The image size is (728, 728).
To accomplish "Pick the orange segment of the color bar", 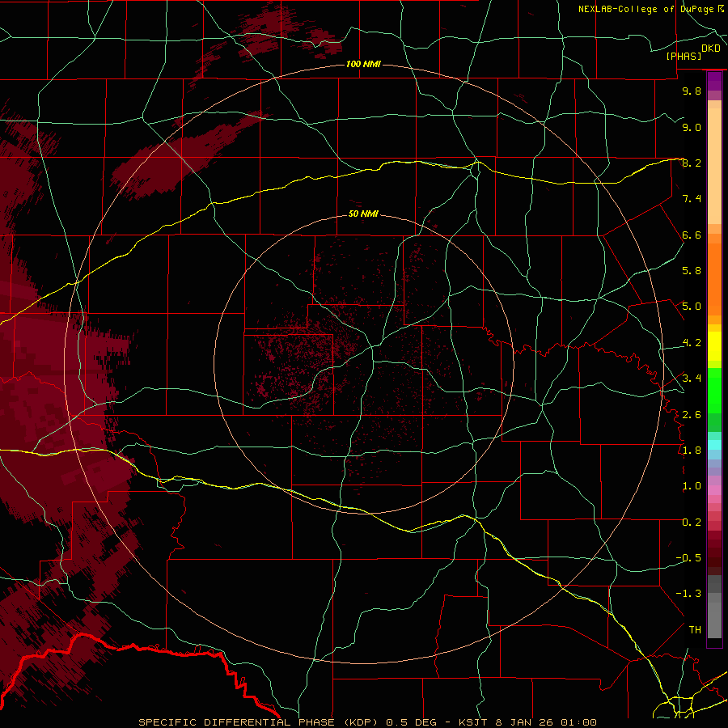I will point(714,278).
